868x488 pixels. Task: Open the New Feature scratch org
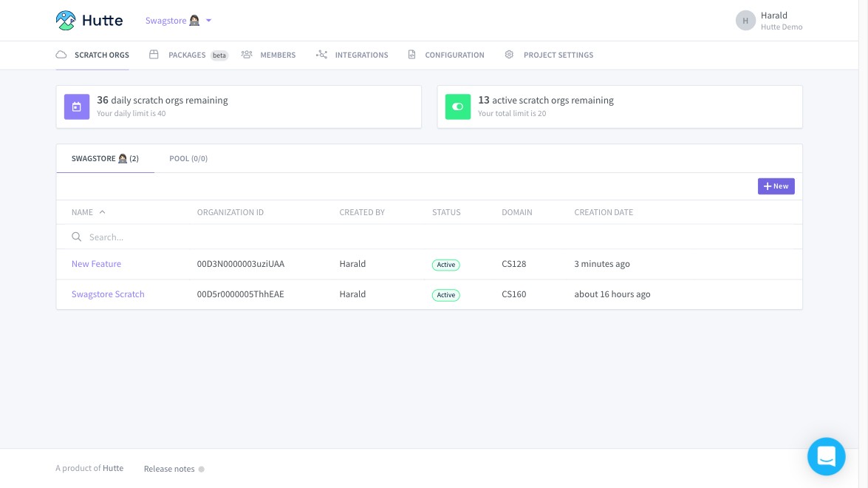tap(96, 264)
